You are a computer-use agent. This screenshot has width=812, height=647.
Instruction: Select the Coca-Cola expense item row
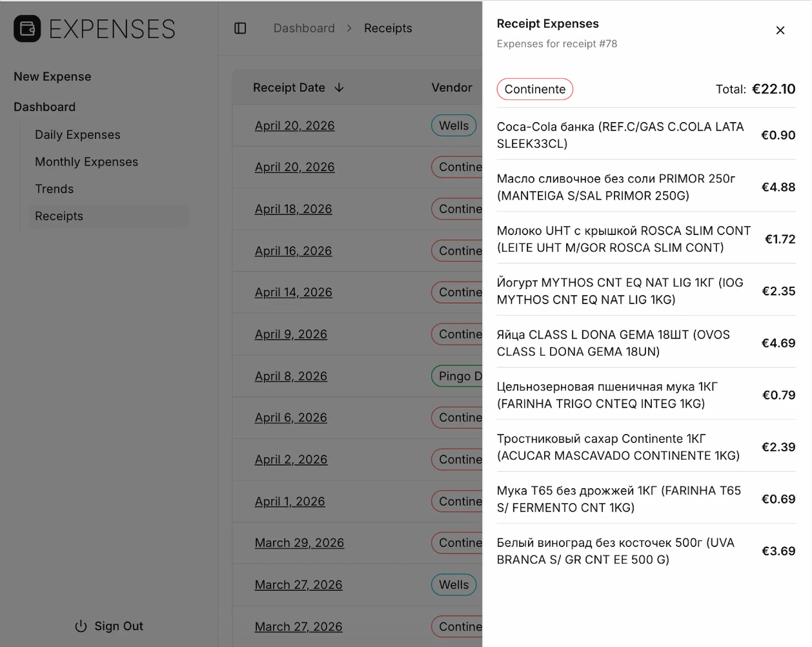point(646,135)
